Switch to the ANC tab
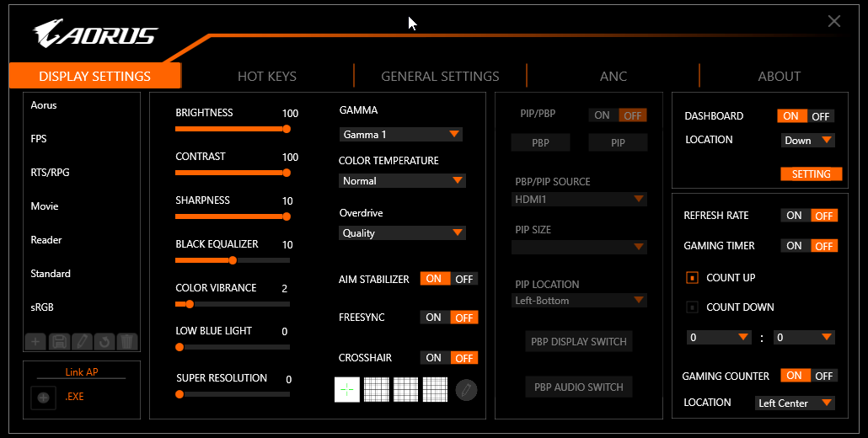The height and width of the screenshot is (438, 868). [613, 77]
